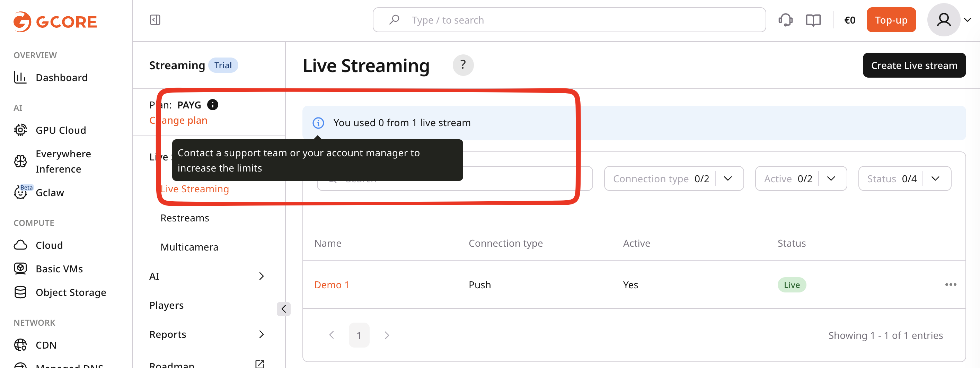Image resolution: width=980 pixels, height=368 pixels.
Task: Click the info icon in the usage banner
Action: [318, 123]
